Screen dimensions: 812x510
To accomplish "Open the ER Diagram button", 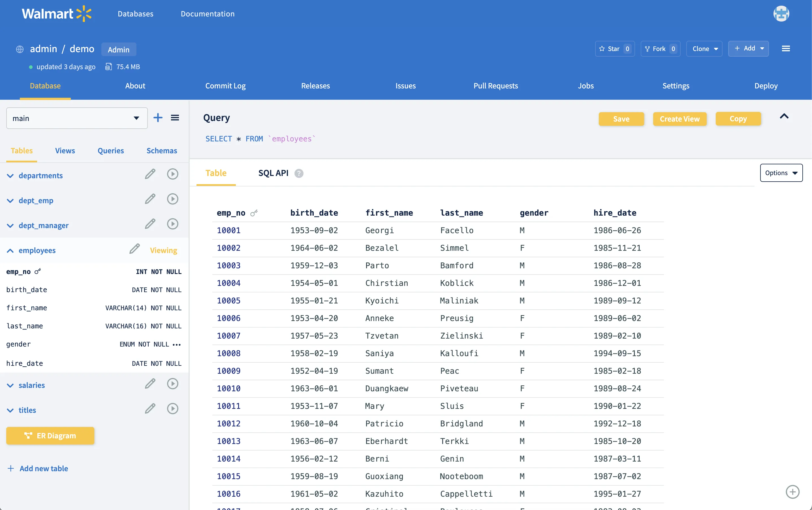I will point(50,436).
